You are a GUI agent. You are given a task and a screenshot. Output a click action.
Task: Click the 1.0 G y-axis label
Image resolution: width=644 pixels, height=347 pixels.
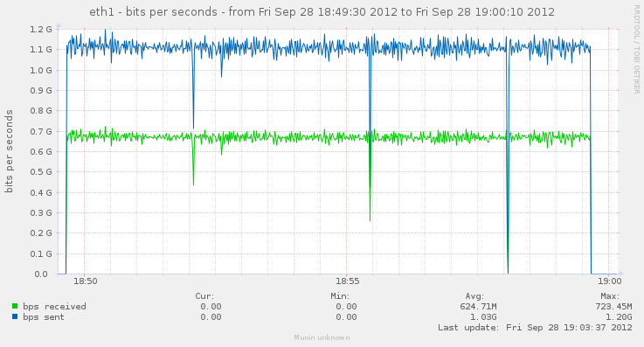(x=41, y=70)
